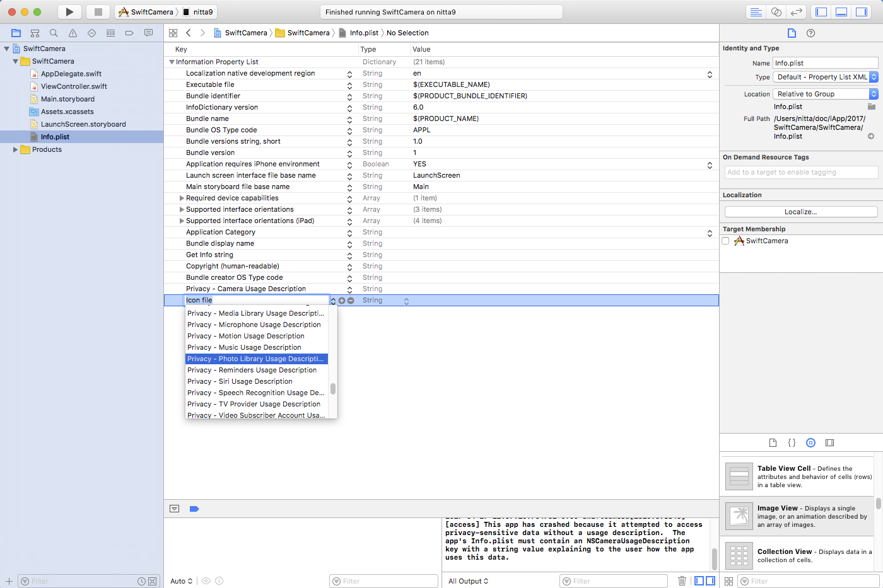Viewport: 883px width, 588px height.
Task: Choose Privacy - Photo Library Usage Description
Action: 256,359
